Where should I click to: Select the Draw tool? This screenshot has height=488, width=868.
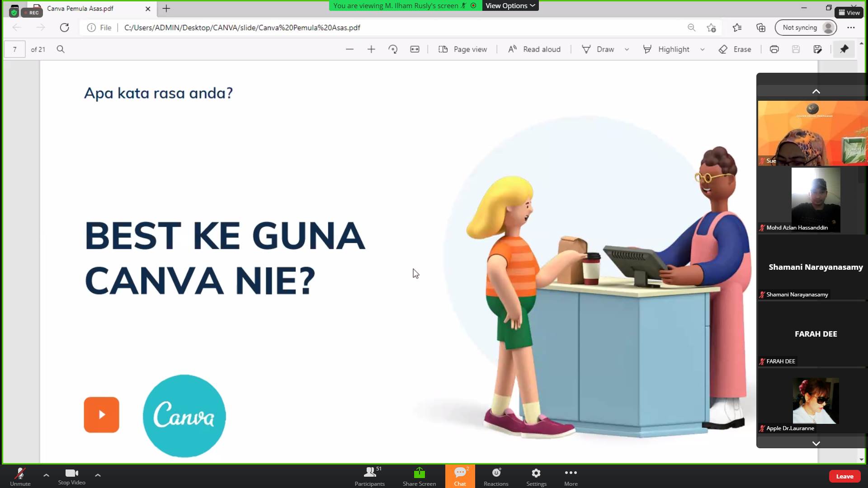598,49
